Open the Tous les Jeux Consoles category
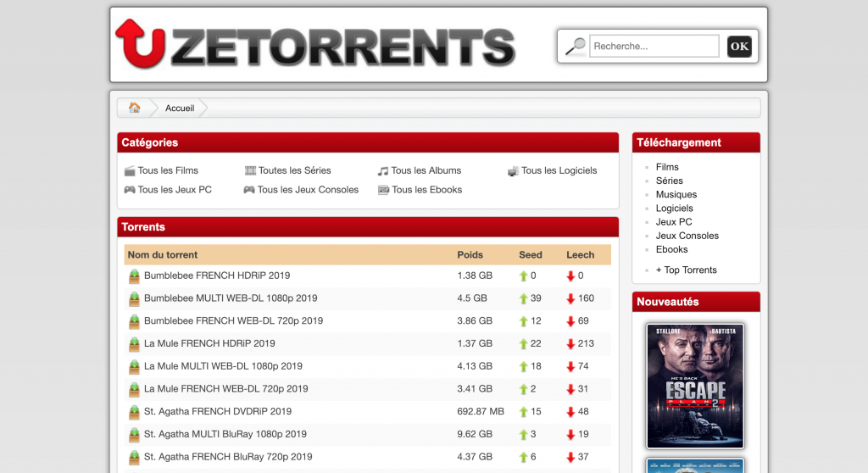868x473 pixels. 308,189
